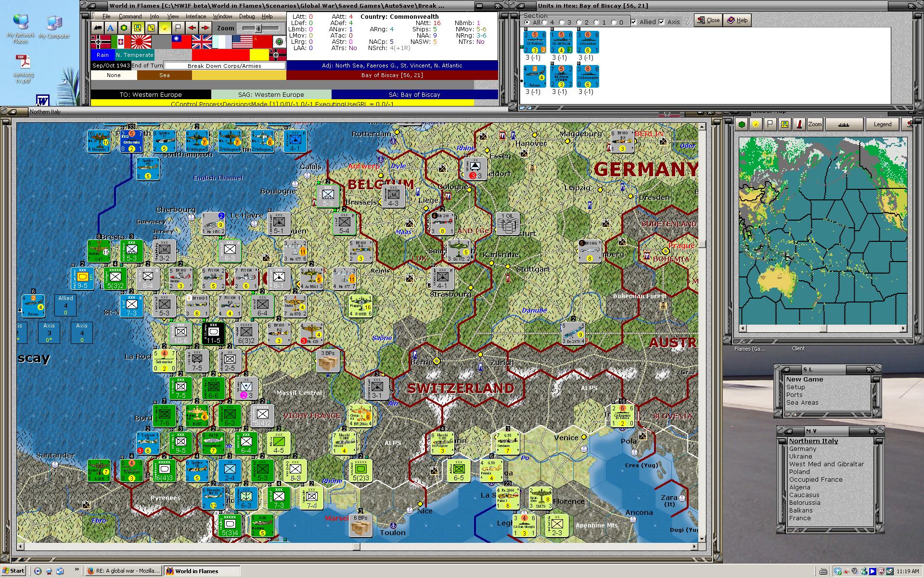Image resolution: width=924 pixels, height=578 pixels.
Task: Click the sun icon in Global Map toolbar
Action: click(x=756, y=124)
